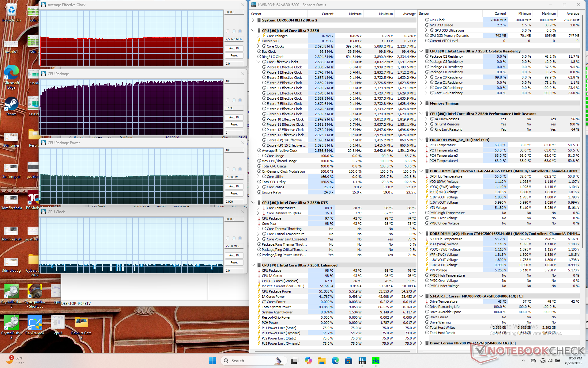This screenshot has height=368, width=588.
Task: Pick the pink swatch in Average Effective Clock window
Action: 228,31
